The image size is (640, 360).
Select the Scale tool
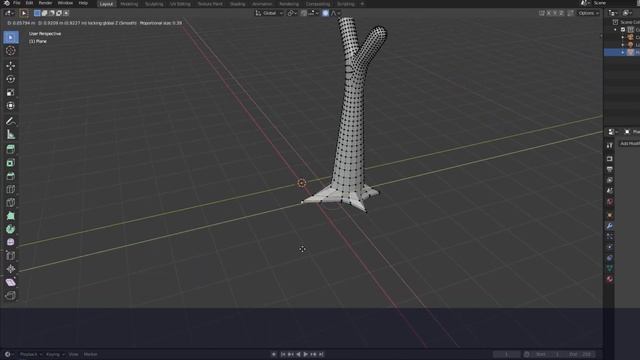[x=11, y=93]
